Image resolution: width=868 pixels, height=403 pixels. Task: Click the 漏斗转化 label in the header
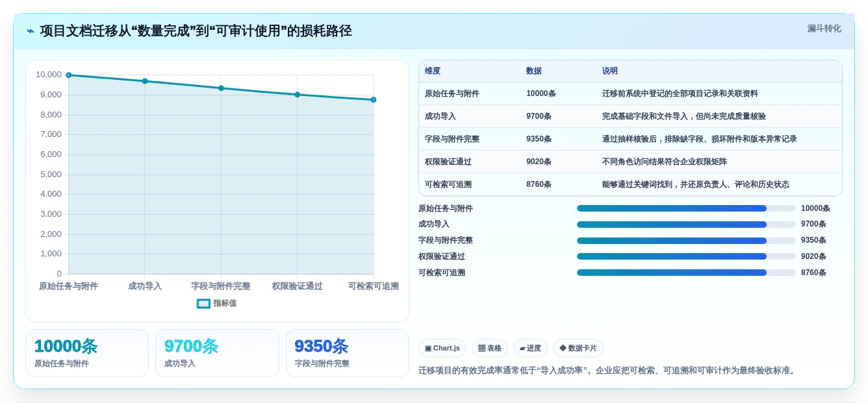(x=824, y=29)
